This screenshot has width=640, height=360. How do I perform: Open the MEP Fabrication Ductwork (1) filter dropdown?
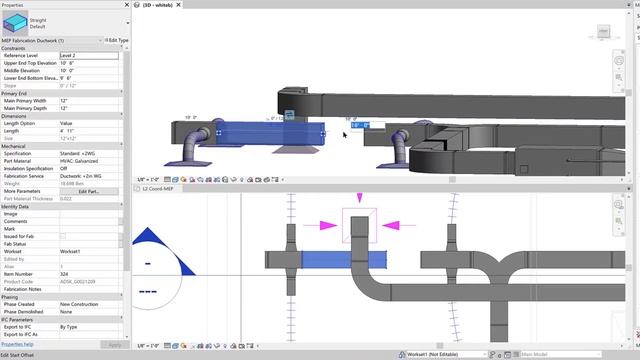click(x=100, y=40)
